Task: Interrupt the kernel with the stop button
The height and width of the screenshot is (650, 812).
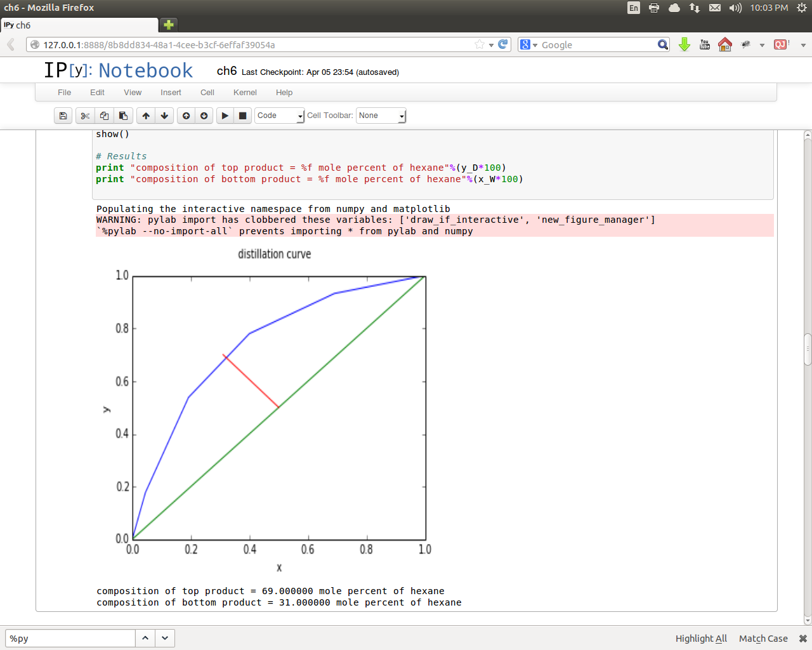Action: coord(242,116)
